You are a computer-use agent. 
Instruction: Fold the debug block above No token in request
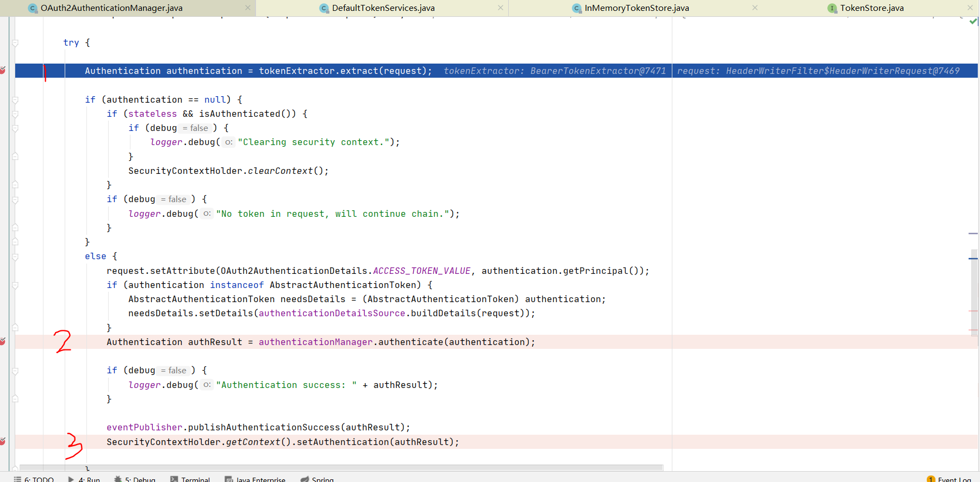pyautogui.click(x=15, y=199)
